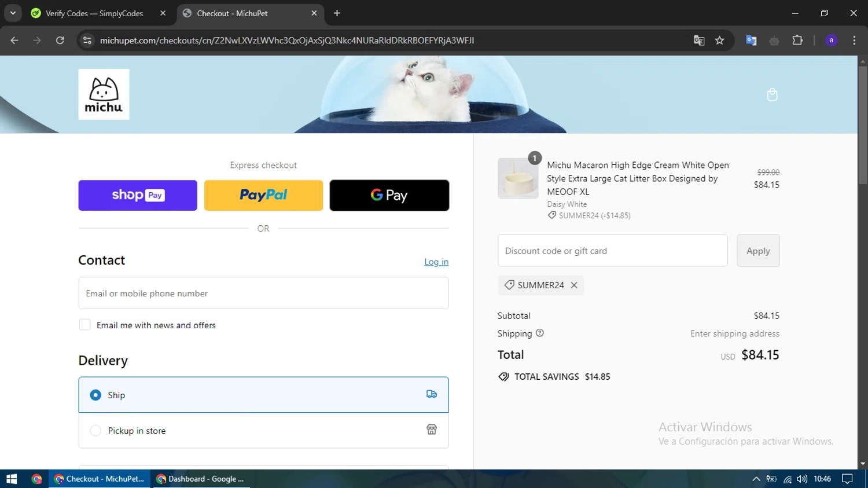Open a new browser tab
Screen dimensions: 868x488
coord(337,13)
